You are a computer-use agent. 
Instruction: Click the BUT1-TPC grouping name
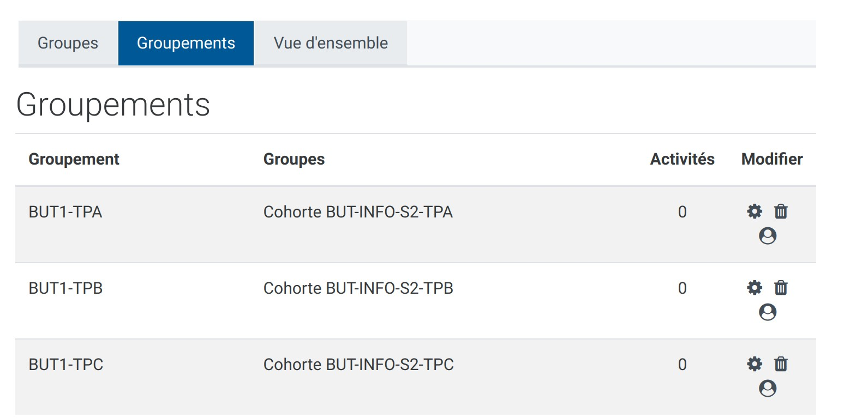tap(66, 365)
